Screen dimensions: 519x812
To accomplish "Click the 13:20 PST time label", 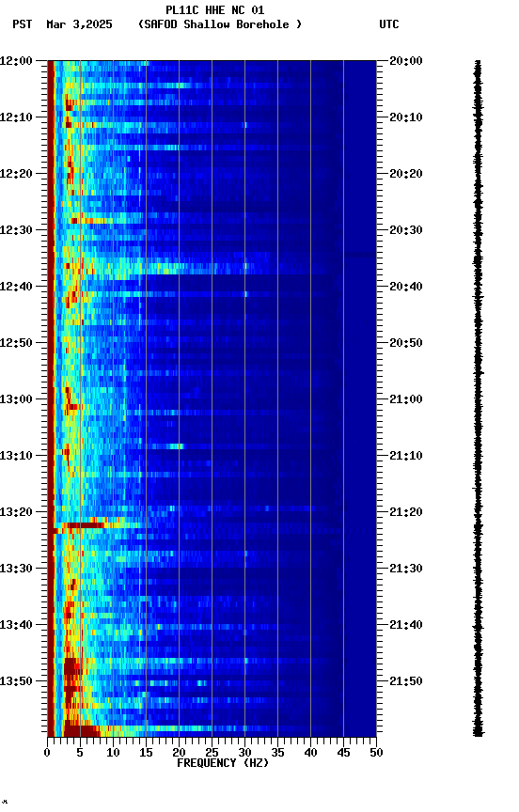I will click(x=16, y=513).
